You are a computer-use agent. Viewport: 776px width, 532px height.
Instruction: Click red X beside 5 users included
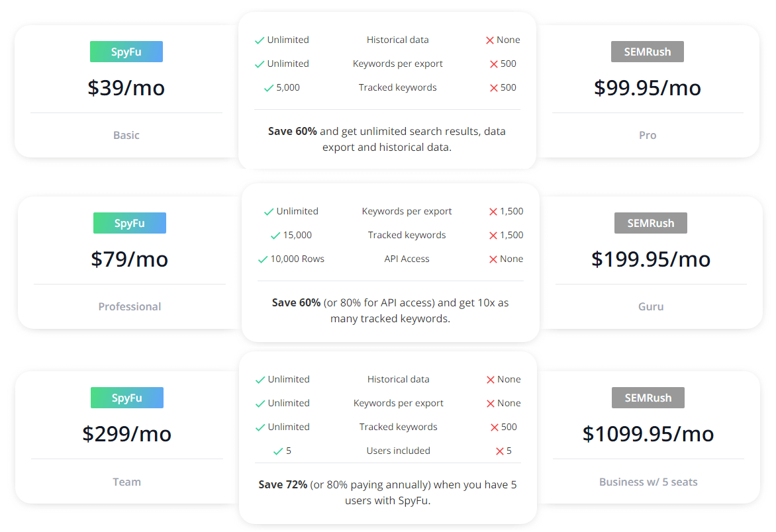[x=500, y=451]
